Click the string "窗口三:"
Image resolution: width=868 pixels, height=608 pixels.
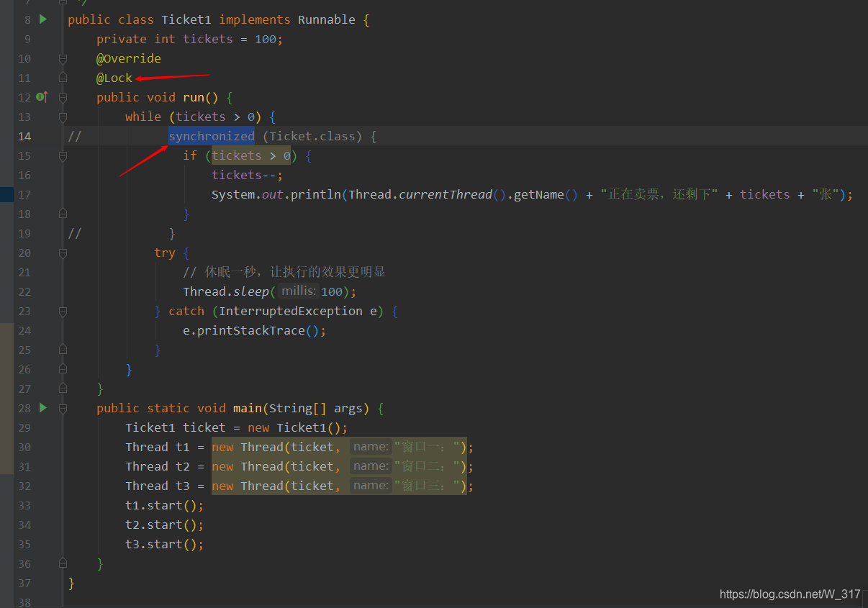pyautogui.click(x=428, y=486)
